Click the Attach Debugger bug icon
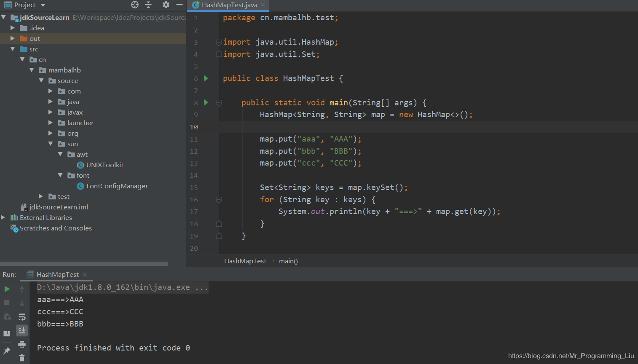 click(x=7, y=317)
